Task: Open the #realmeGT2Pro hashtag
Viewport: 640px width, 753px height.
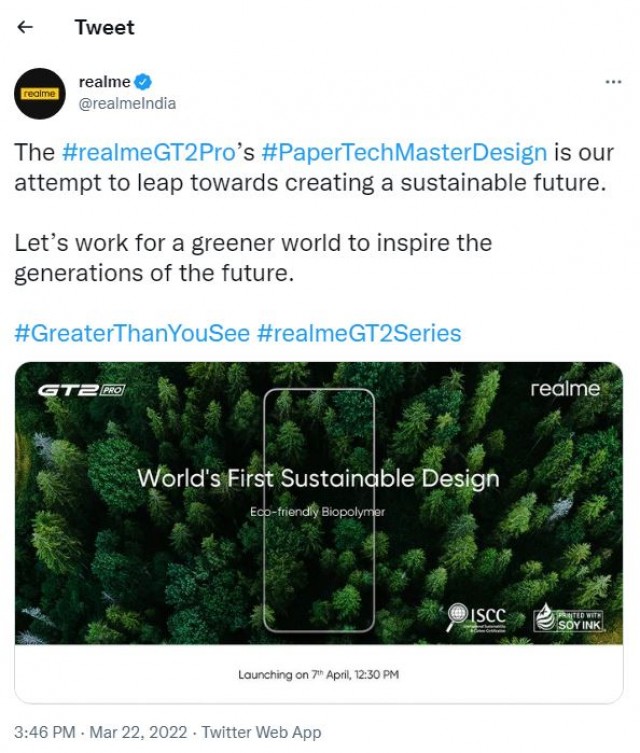Action: pos(147,153)
